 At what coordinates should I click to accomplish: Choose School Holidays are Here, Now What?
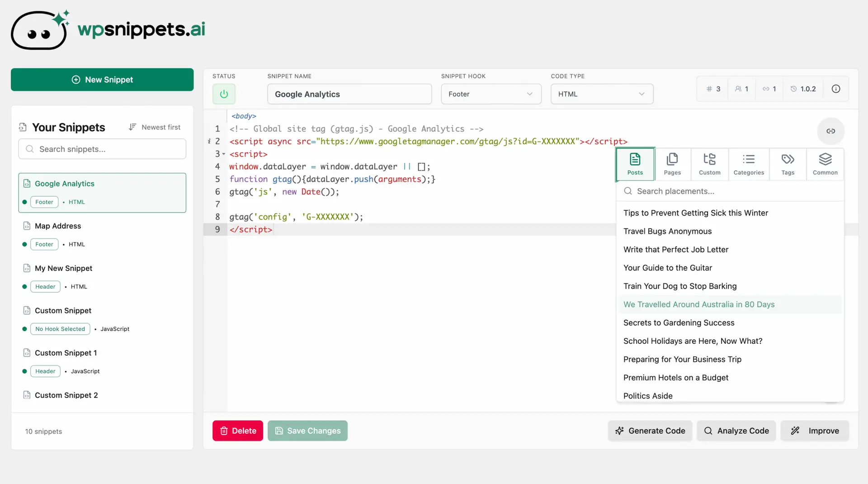tap(730, 341)
